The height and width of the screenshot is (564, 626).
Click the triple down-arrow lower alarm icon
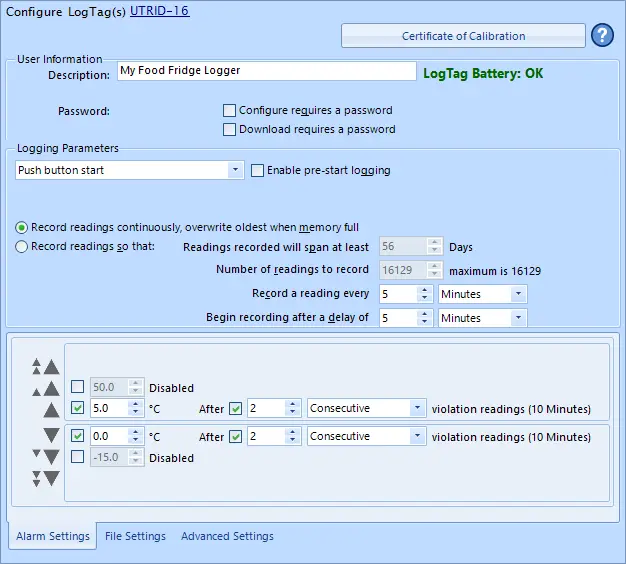[x=45, y=478]
